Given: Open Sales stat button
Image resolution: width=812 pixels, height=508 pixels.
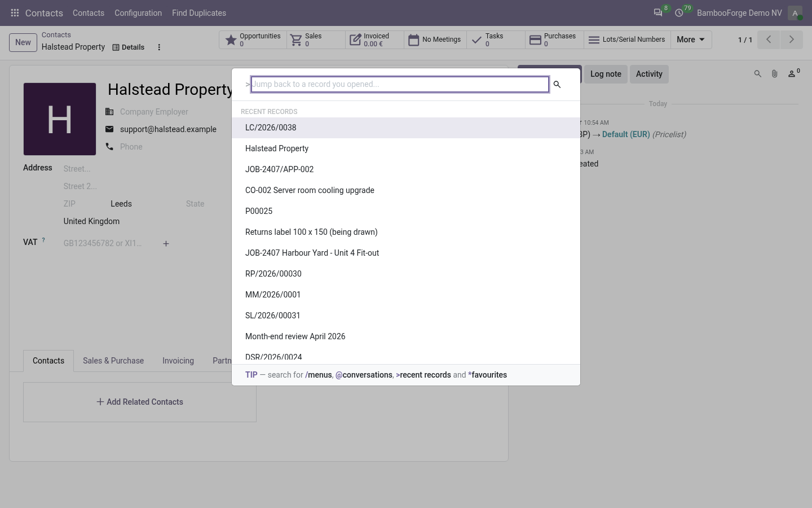Looking at the screenshot, I should coord(316,40).
